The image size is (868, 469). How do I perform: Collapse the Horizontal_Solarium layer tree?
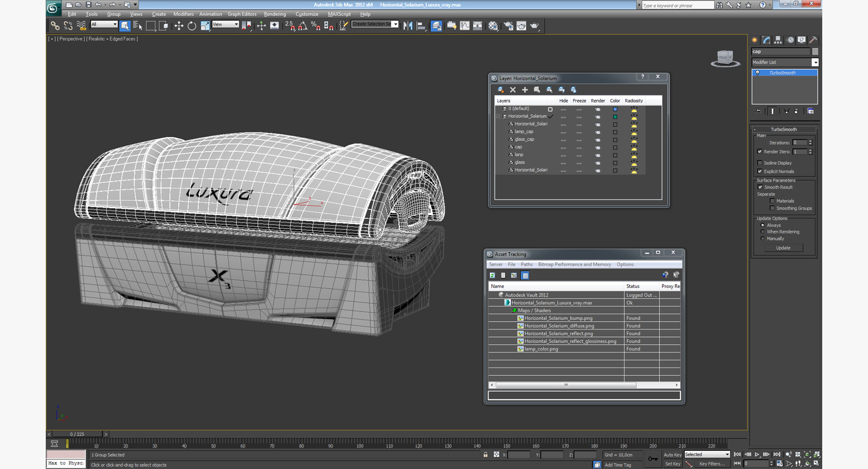pyautogui.click(x=499, y=116)
